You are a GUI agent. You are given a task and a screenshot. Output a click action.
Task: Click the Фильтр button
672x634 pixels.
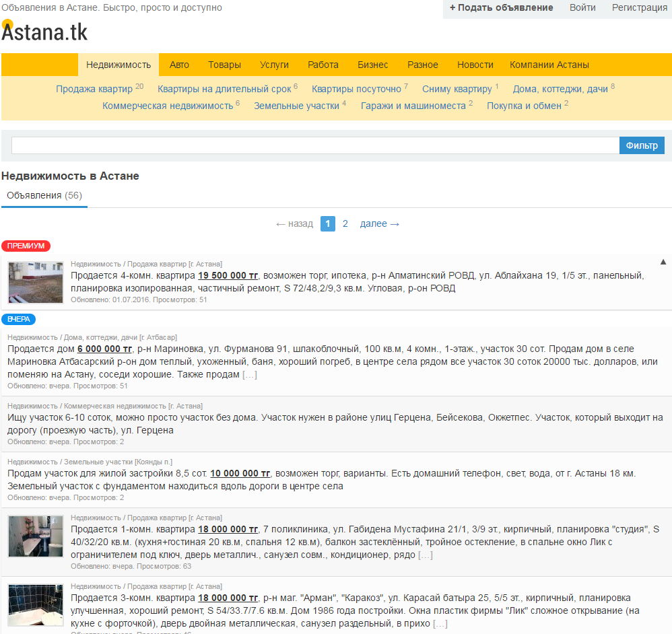click(x=642, y=145)
